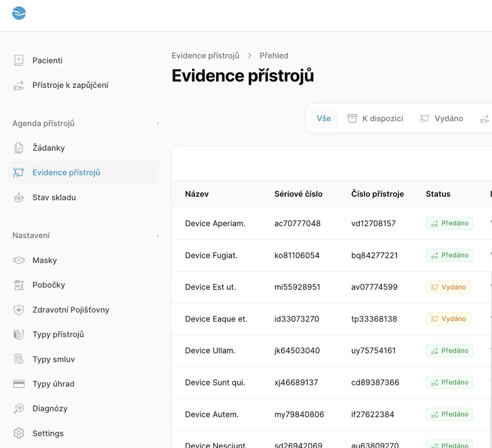Click device number av07774599
This screenshot has width=492, height=448.
[374, 287]
